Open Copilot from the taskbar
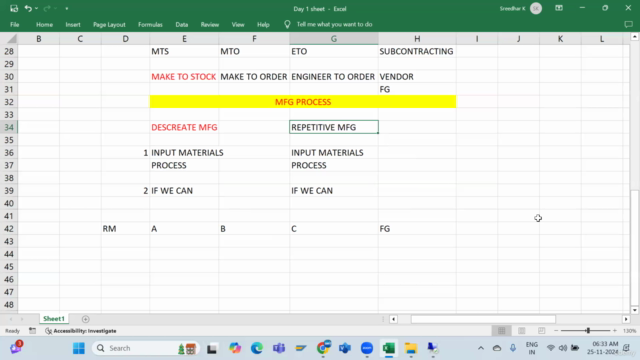This screenshot has height=360, width=640. (235, 348)
